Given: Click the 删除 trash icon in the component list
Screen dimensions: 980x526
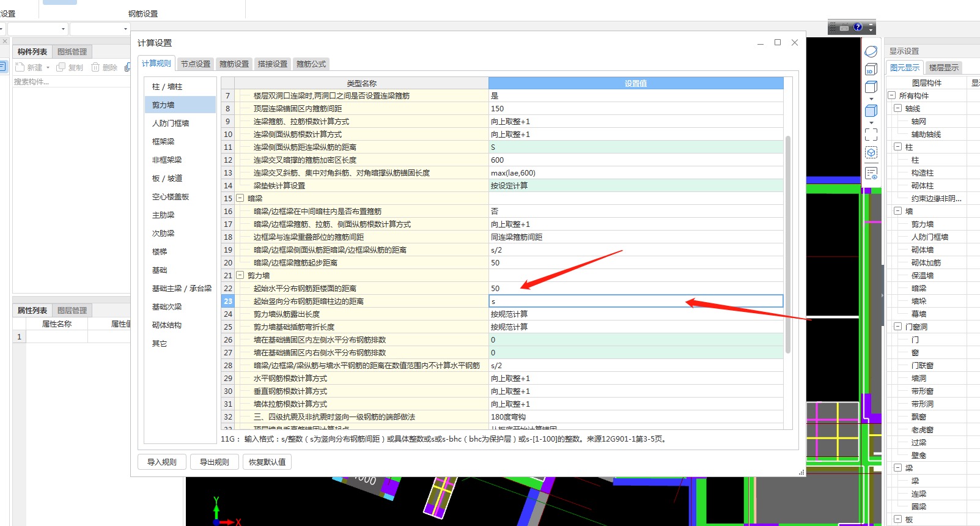Looking at the screenshot, I should click(95, 67).
